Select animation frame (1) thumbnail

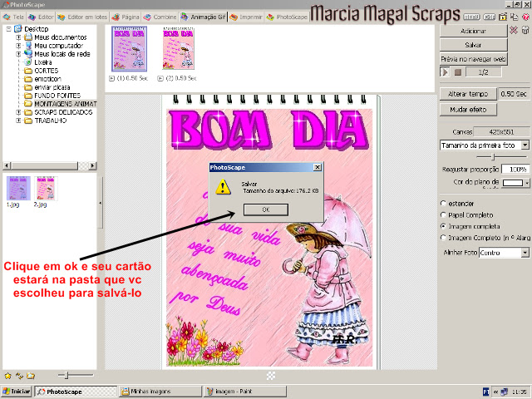(130, 48)
